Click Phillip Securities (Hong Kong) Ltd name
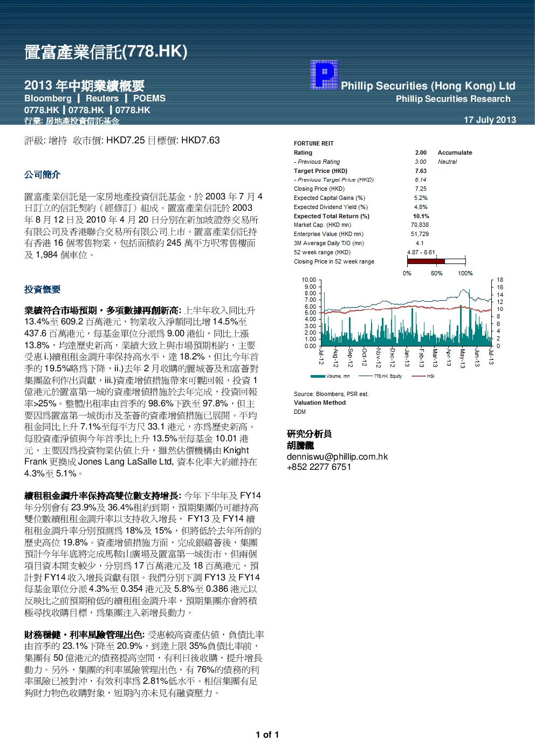 [x=428, y=86]
